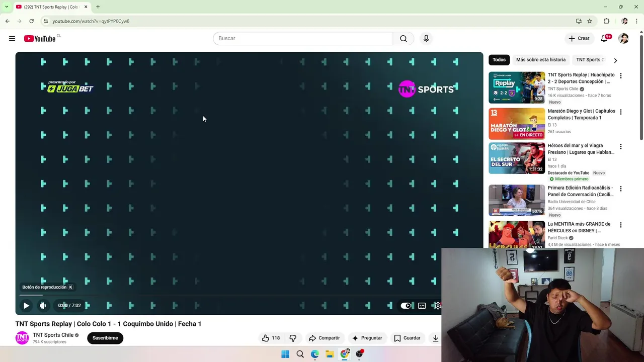Subscribe using the Suscribirme button

pos(105,338)
